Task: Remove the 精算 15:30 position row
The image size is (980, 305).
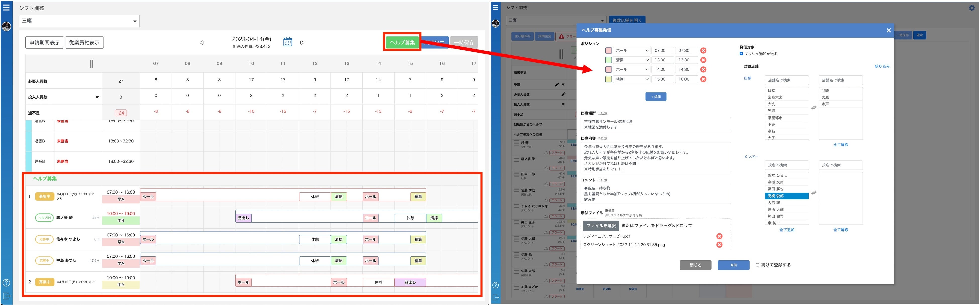Action: (x=703, y=79)
